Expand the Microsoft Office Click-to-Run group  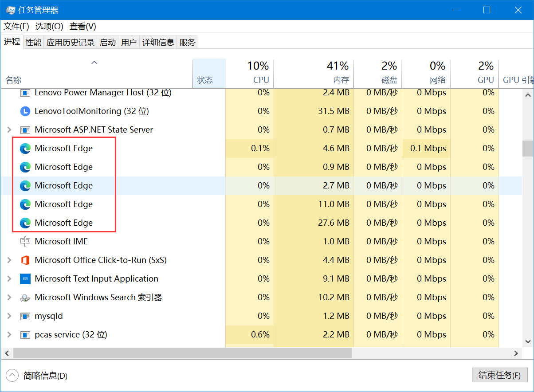9,260
